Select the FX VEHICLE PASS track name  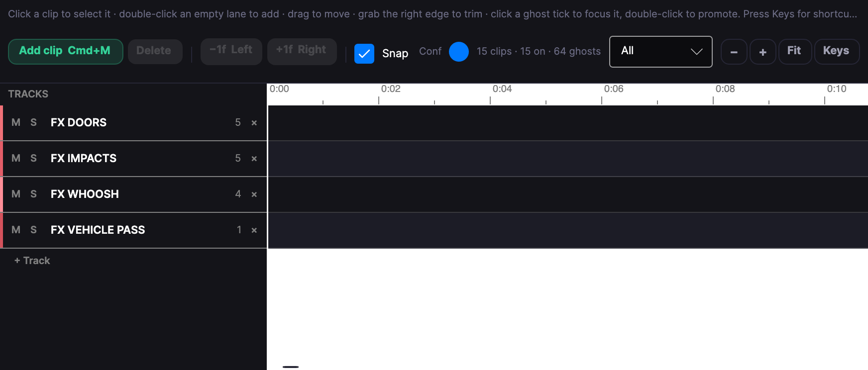tap(98, 230)
